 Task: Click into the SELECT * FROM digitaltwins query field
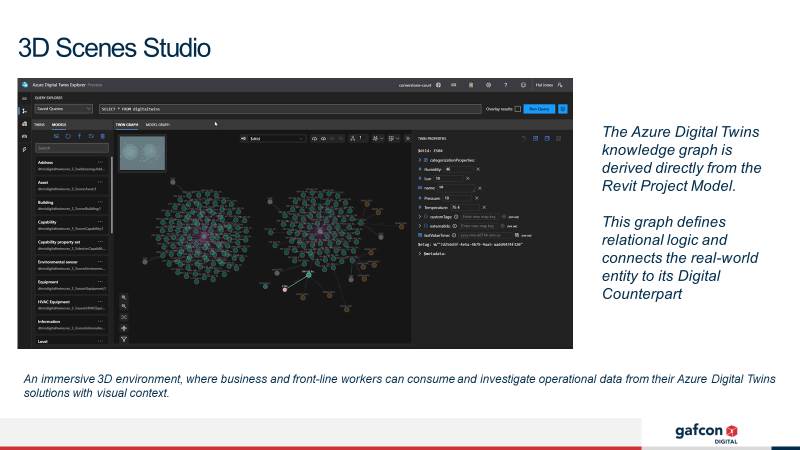(290, 109)
